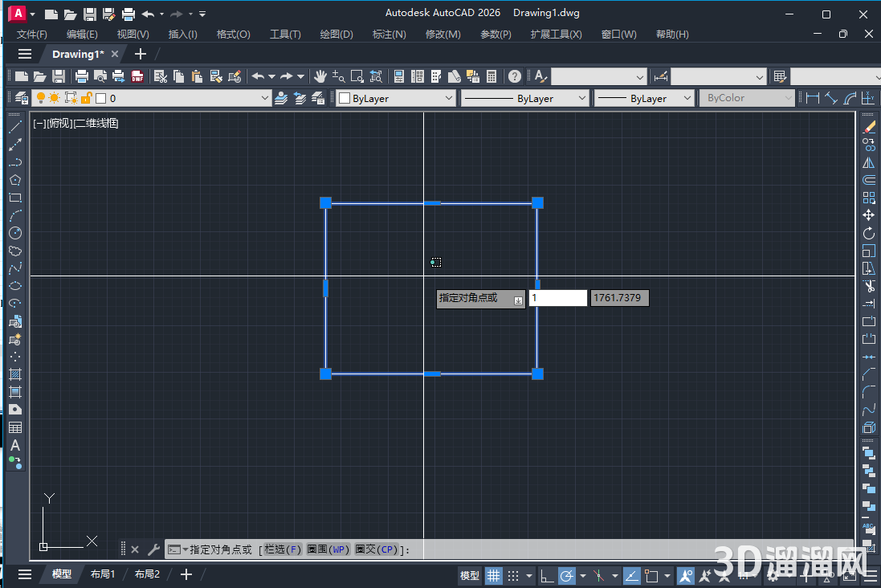Switch to the 布局1 layout tab
The image size is (881, 588).
coord(103,574)
